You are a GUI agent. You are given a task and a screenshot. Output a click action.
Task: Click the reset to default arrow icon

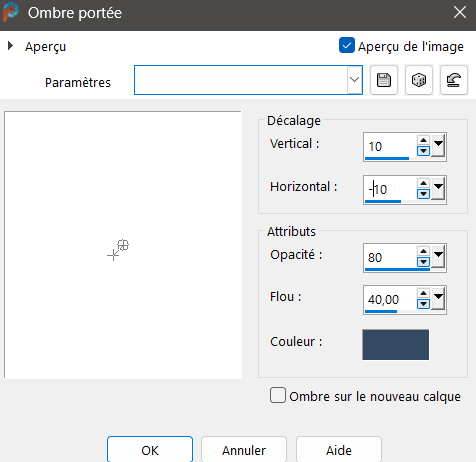(454, 80)
